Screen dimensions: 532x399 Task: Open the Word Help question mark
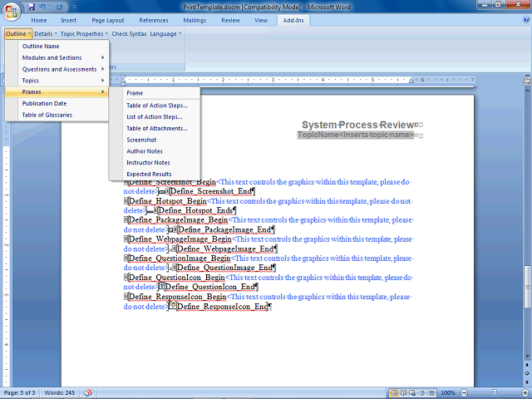coord(526,20)
